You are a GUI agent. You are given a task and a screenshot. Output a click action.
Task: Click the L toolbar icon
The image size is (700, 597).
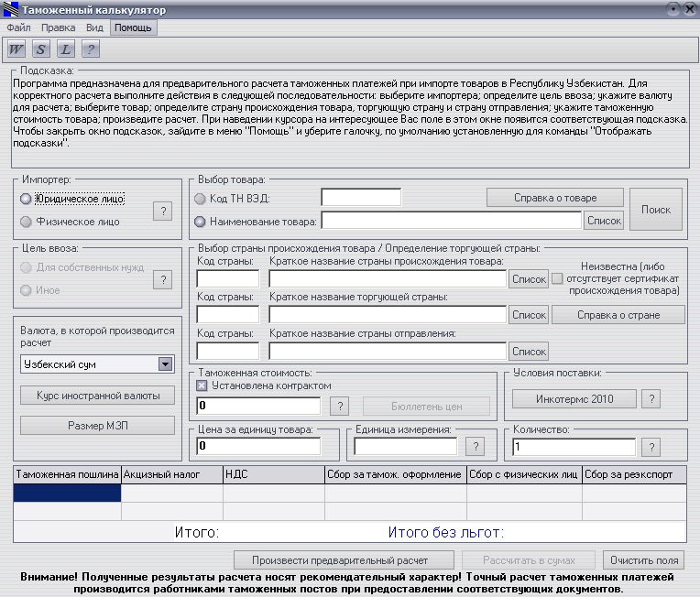(66, 49)
